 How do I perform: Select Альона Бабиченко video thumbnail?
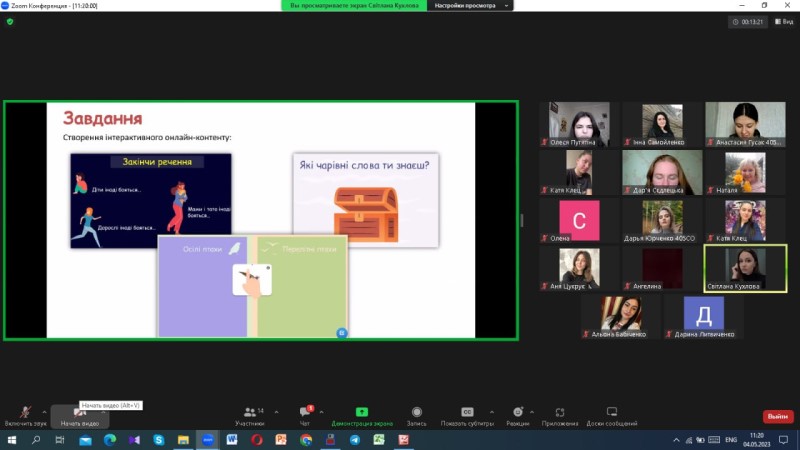click(620, 317)
